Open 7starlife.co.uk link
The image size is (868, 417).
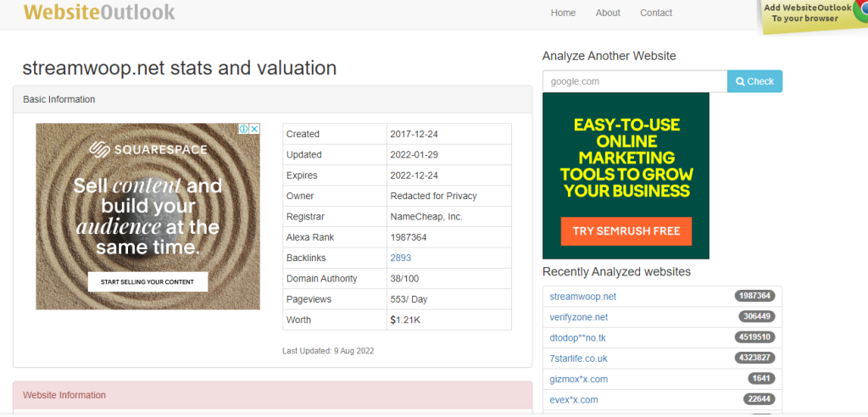pyautogui.click(x=578, y=359)
